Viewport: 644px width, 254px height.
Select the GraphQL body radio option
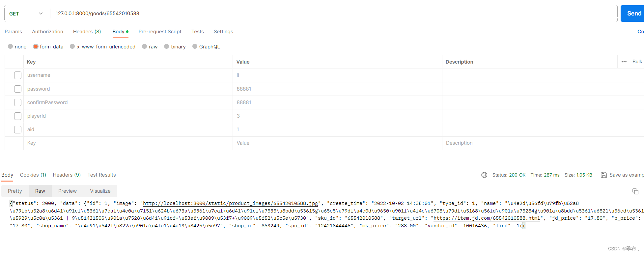coord(195,46)
